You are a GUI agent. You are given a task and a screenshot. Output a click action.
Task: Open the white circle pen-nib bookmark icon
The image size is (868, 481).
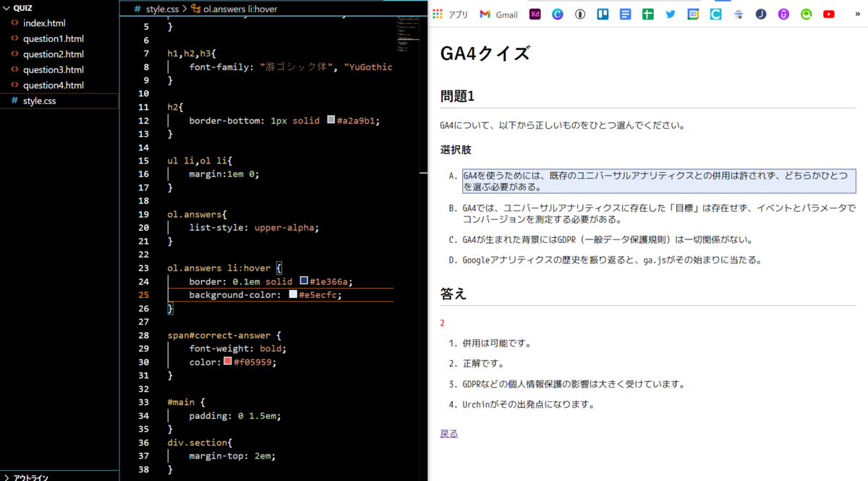pyautogui.click(x=580, y=14)
